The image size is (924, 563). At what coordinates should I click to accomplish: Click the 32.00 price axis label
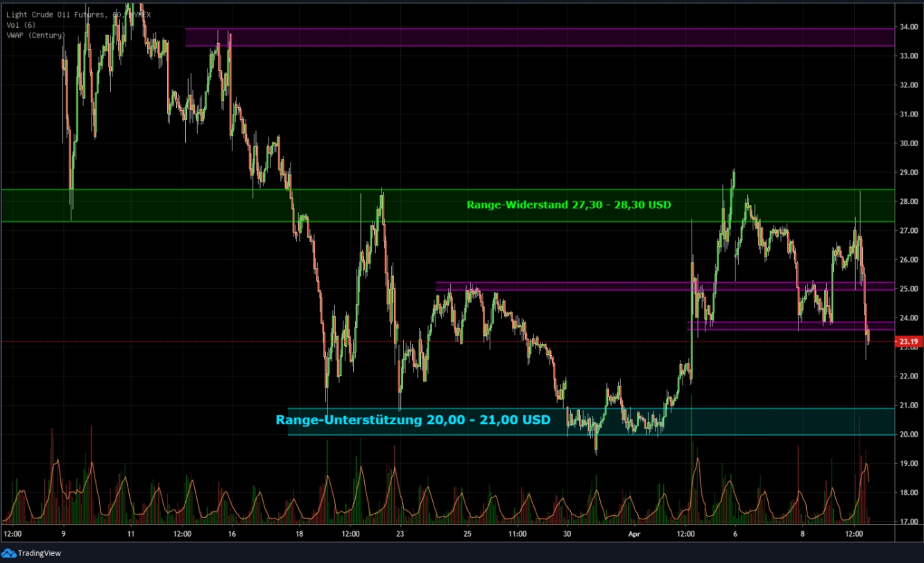909,85
